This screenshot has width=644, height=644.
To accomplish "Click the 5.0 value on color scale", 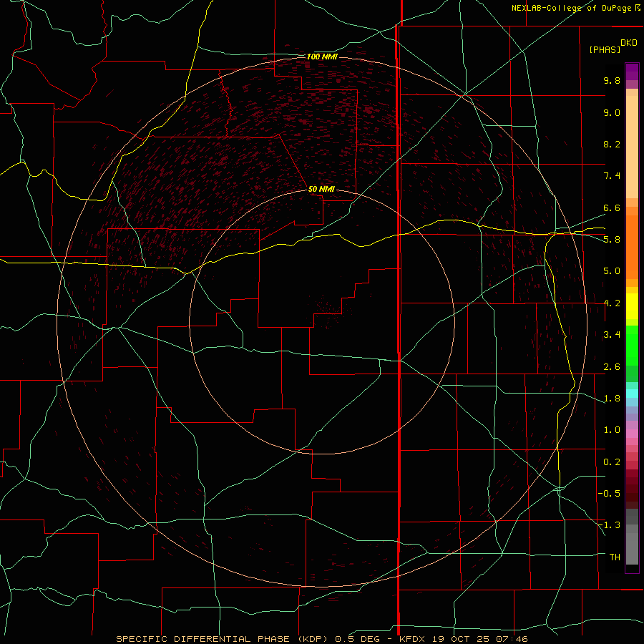I will (x=612, y=271).
